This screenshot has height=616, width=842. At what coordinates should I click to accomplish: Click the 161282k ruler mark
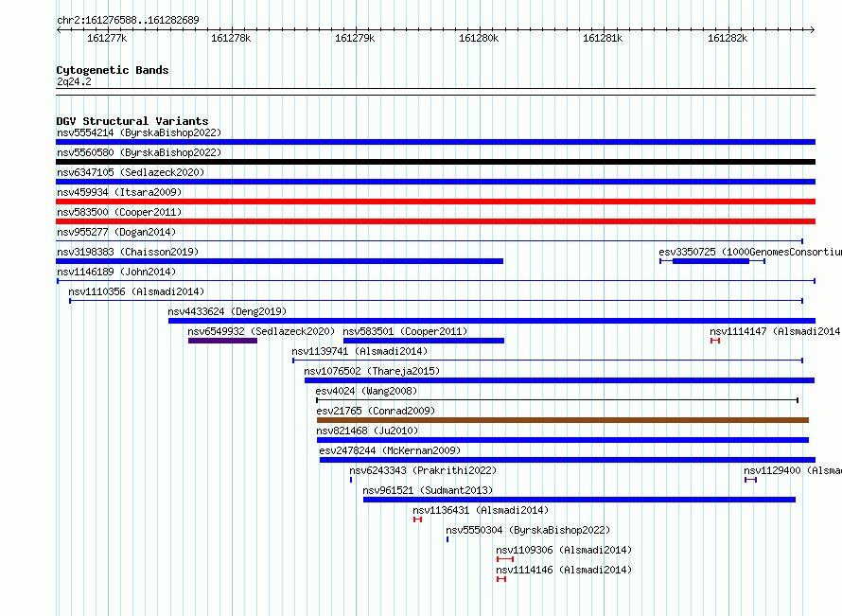tap(728, 38)
